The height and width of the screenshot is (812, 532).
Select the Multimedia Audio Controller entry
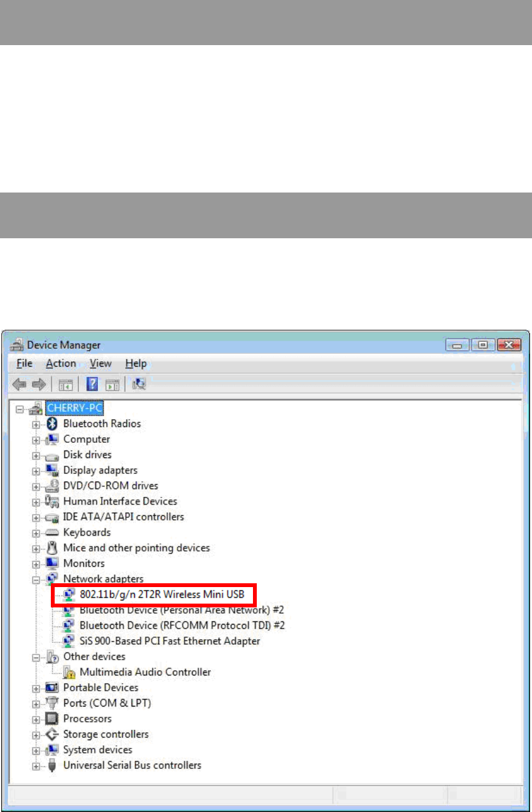(x=145, y=672)
